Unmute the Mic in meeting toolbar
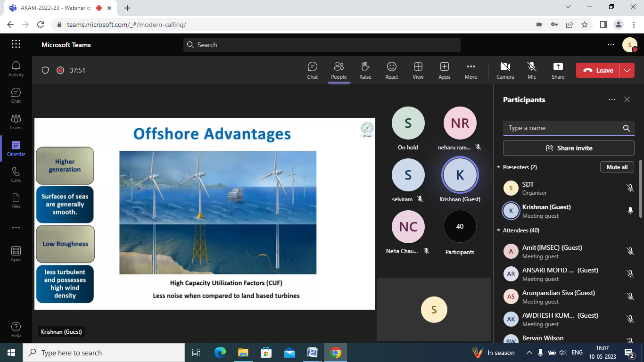This screenshot has width=644, height=362. tap(532, 70)
